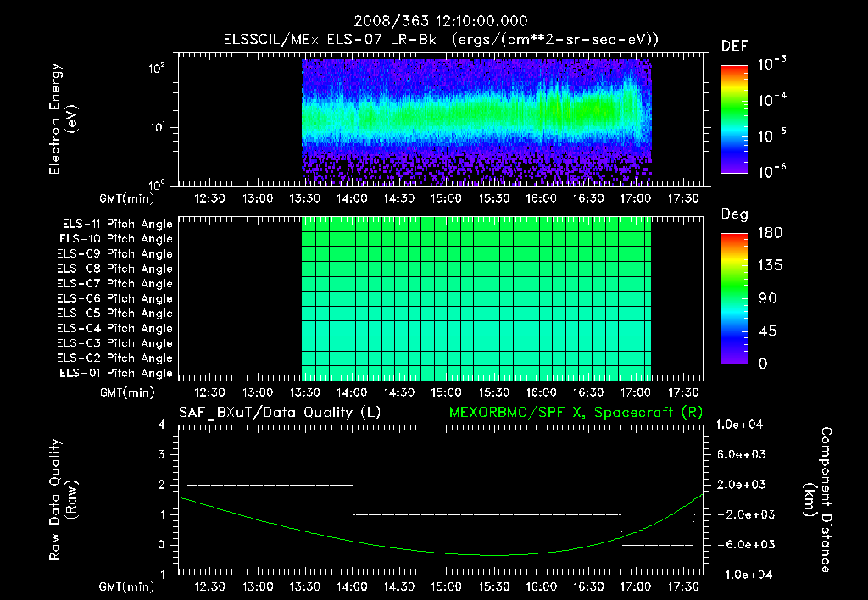Click the green MEXORBMC/SPF X, Spacecraft (R) title

576,413
